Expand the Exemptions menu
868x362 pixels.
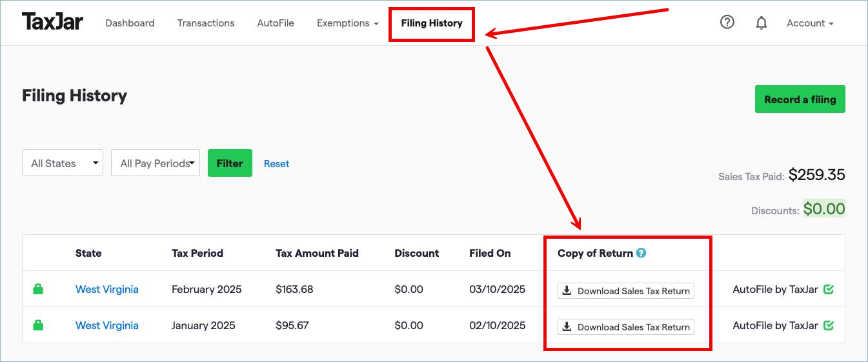(347, 23)
